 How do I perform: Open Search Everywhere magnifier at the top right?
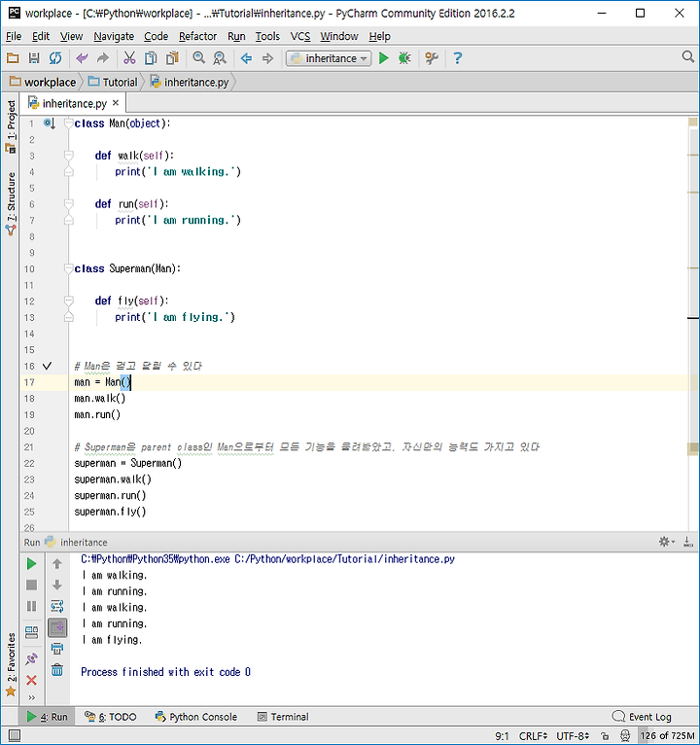tap(687, 57)
